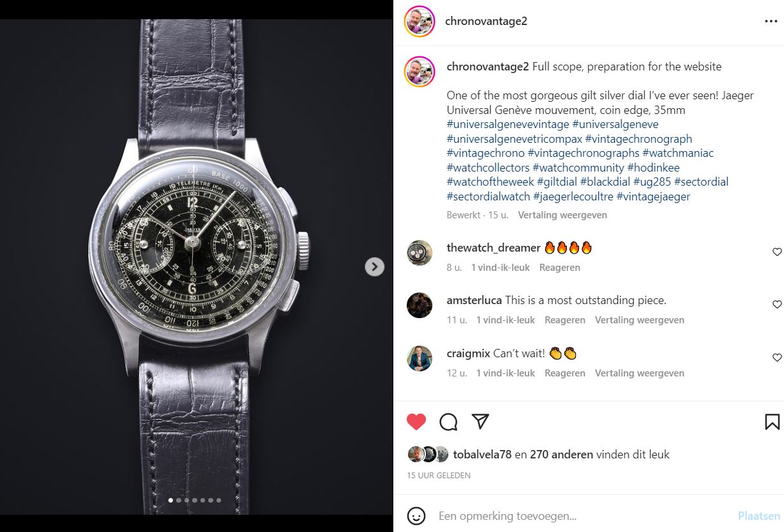Open thewatch_dreamer's avatar

coord(420,252)
